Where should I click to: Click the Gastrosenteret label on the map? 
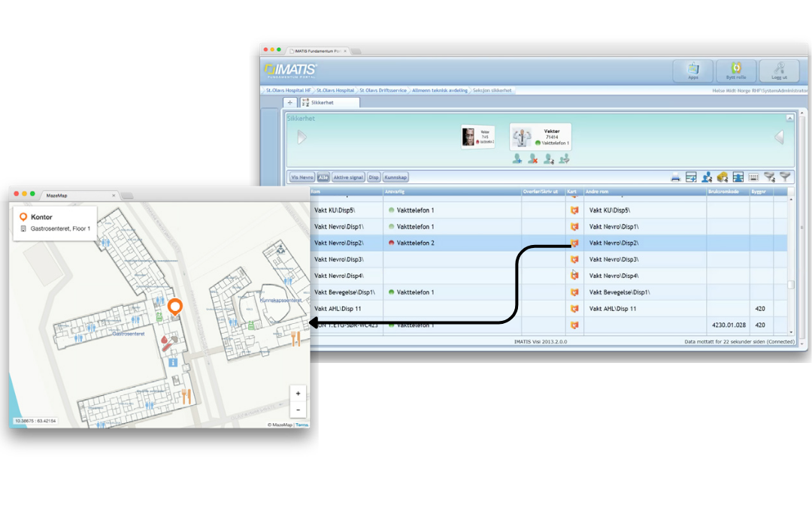pyautogui.click(x=129, y=334)
